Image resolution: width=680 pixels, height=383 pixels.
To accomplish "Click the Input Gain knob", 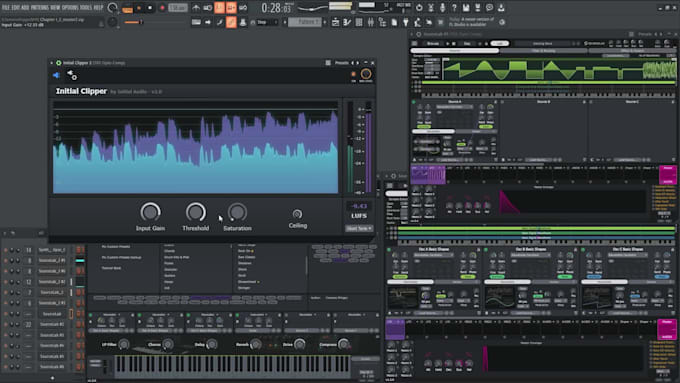I will (x=150, y=212).
